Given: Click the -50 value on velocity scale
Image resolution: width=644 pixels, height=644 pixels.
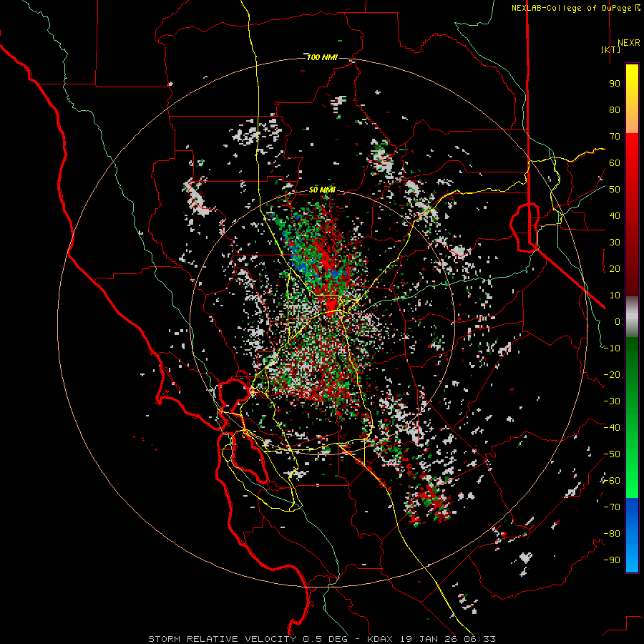Looking at the screenshot, I should (612, 454).
